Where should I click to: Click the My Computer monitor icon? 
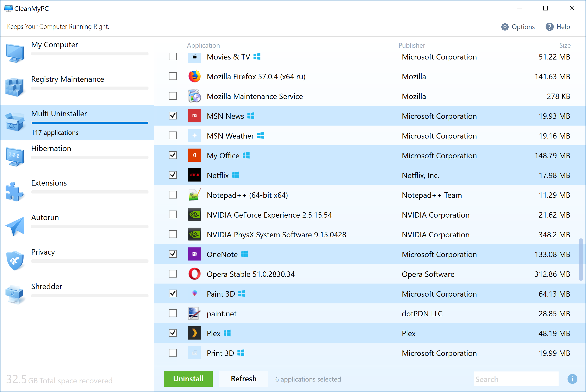(x=15, y=53)
